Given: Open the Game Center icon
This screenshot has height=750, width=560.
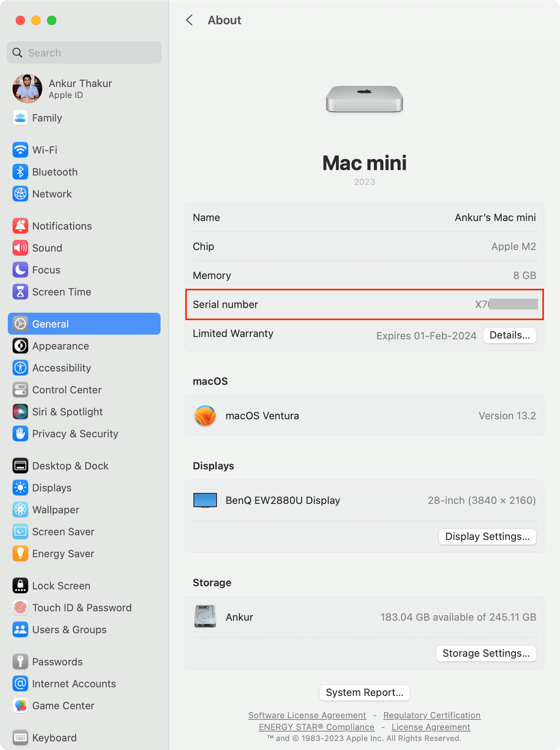Looking at the screenshot, I should (x=20, y=705).
